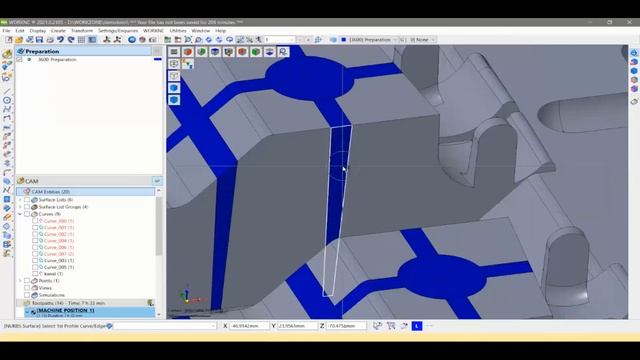
Task: Click the XYZ axis icon in viewport
Action: click(x=188, y=64)
